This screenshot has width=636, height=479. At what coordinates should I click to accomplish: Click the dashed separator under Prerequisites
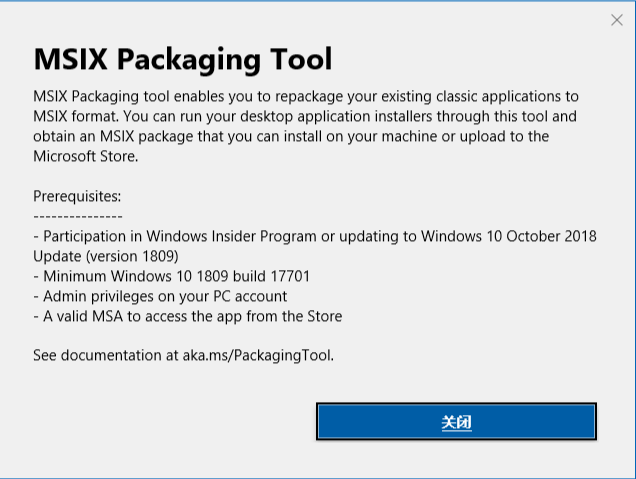coord(78,217)
